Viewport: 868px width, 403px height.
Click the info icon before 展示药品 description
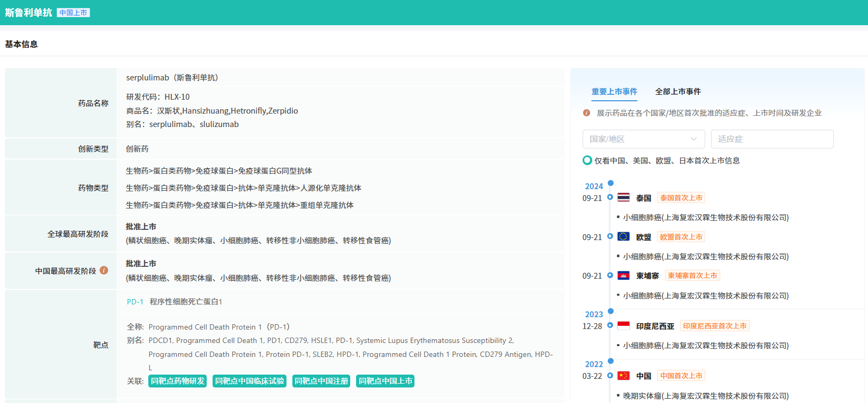586,113
